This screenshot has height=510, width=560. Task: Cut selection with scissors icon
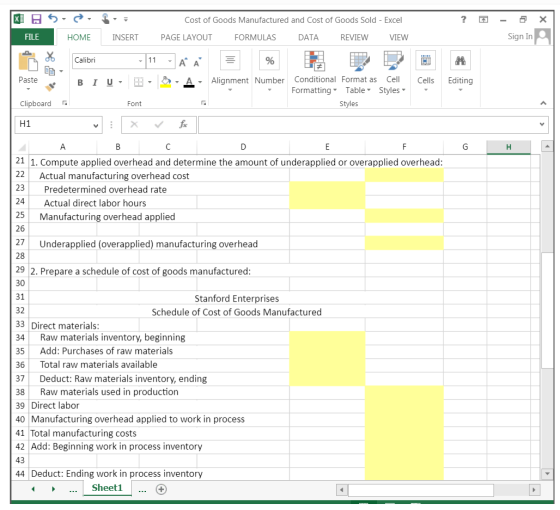[50, 56]
